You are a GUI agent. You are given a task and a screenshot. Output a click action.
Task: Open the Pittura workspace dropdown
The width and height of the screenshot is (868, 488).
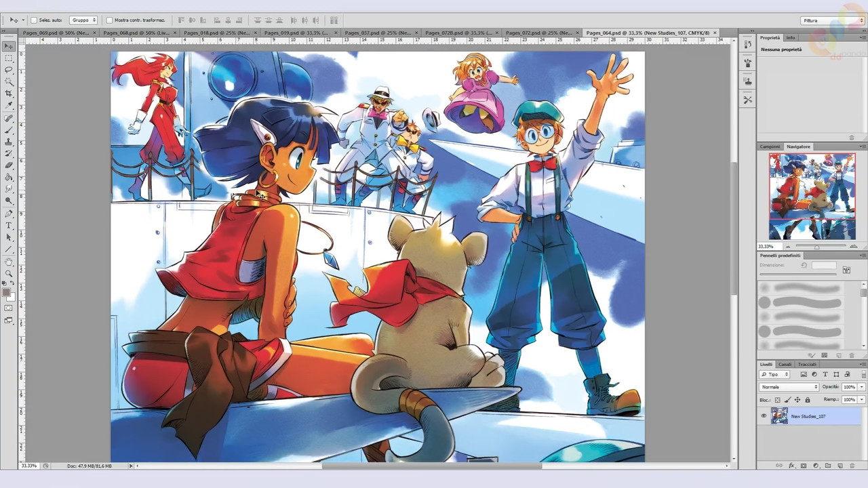pos(832,20)
